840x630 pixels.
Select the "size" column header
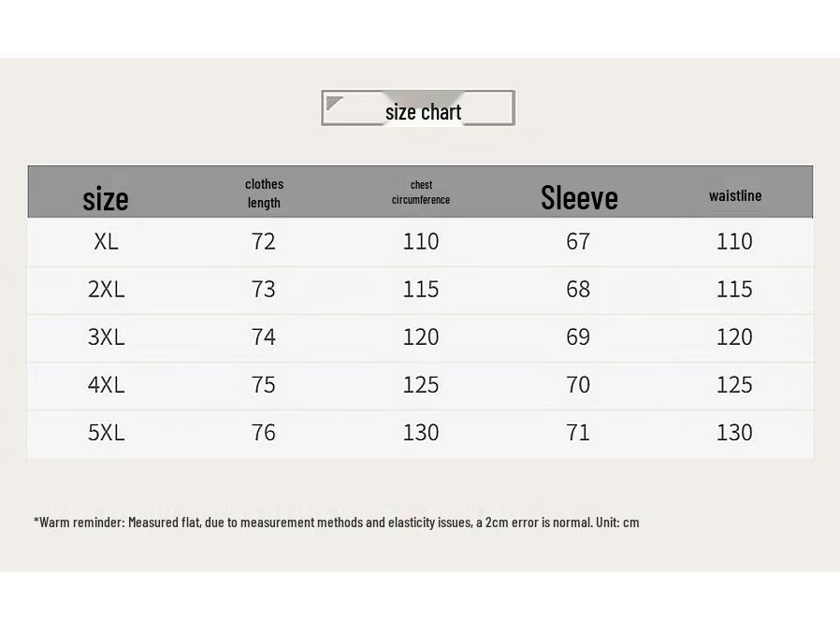click(x=106, y=198)
